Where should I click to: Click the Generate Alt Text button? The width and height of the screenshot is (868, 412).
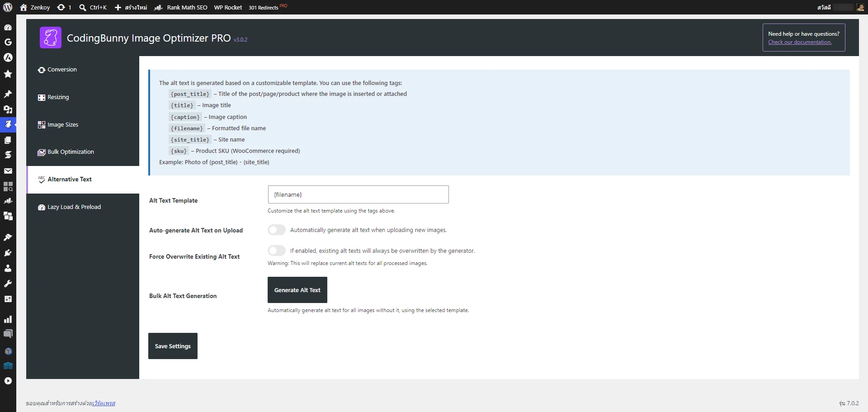click(297, 290)
